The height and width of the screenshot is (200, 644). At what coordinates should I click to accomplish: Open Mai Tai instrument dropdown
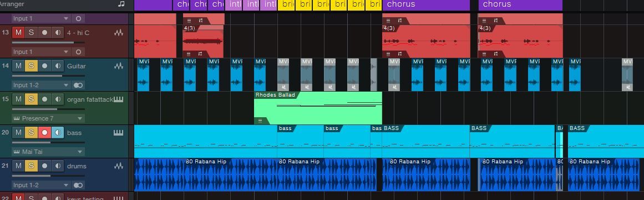[x=48, y=152]
